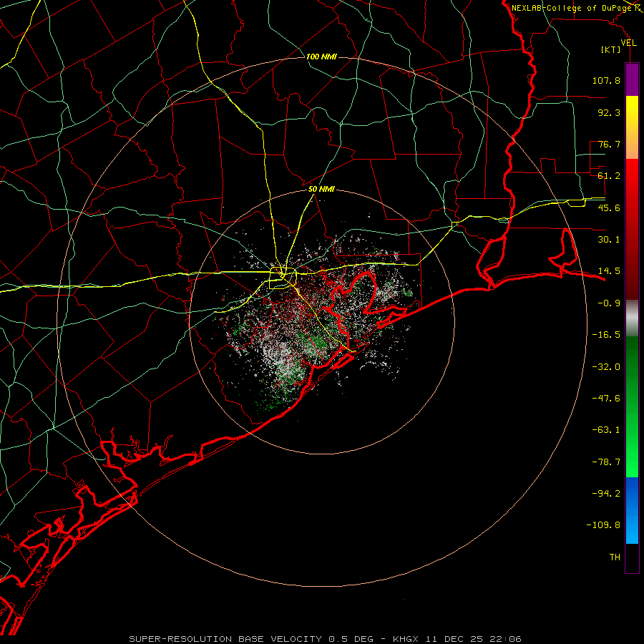Click the Super-Resolution Base Velocity caption
The width and height of the screenshot is (644, 644).
pos(326,639)
